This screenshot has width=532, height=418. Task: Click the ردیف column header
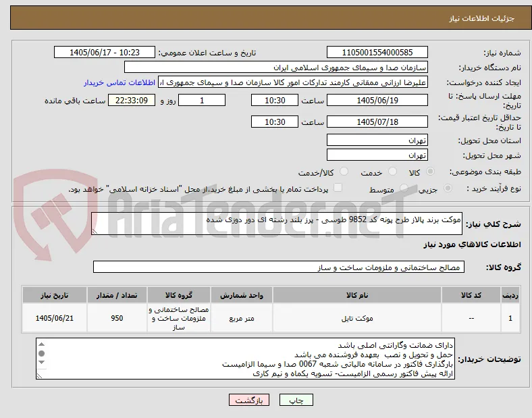click(x=510, y=295)
